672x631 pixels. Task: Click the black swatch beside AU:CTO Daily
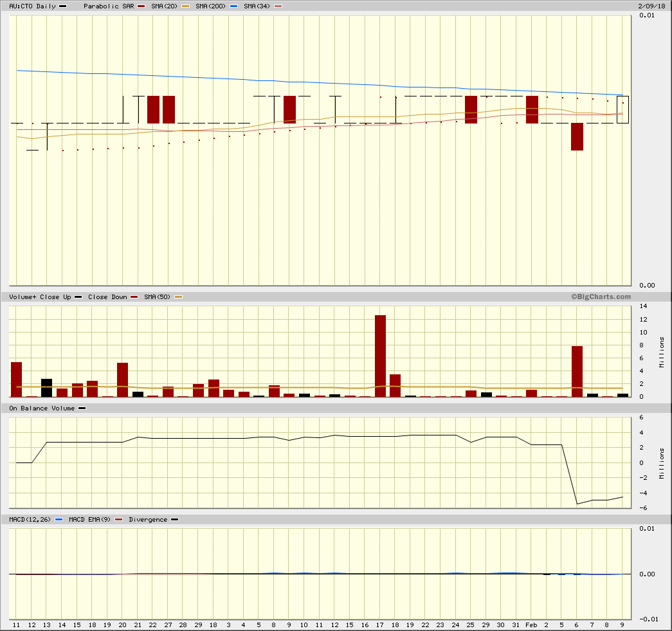tap(62, 6)
